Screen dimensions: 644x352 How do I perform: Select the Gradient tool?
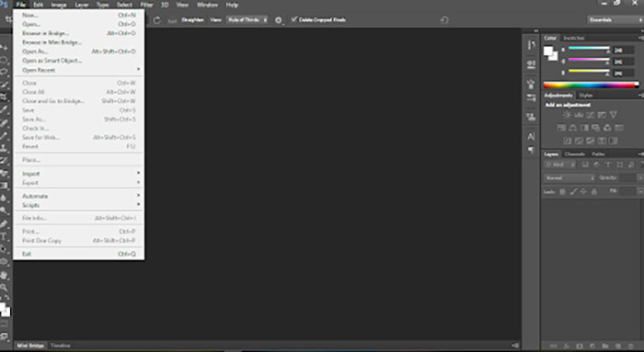(4, 186)
